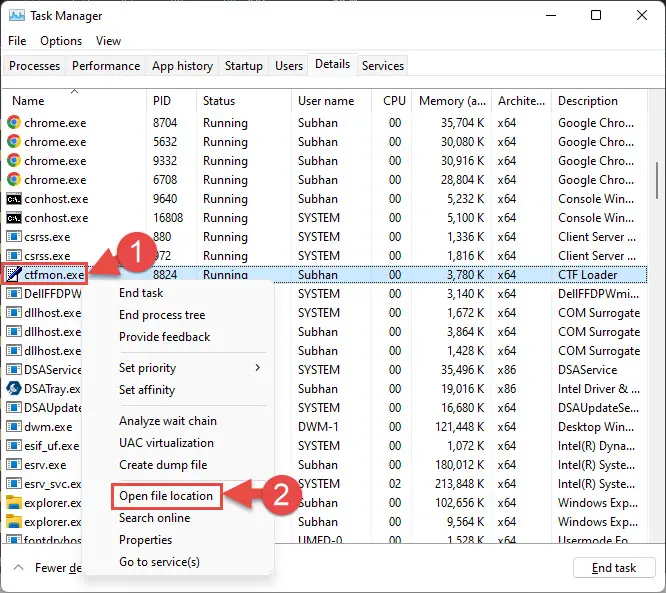666x593 pixels.
Task: Sort by the Description column header
Action: click(599, 101)
